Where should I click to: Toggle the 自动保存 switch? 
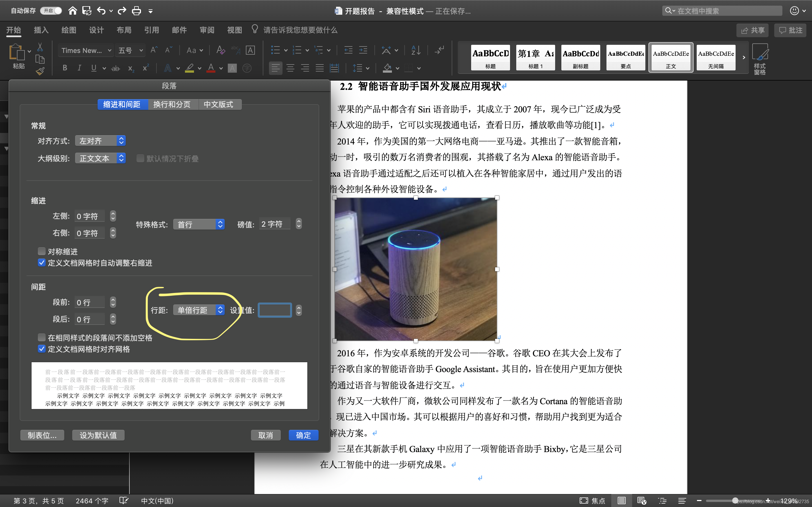(51, 11)
